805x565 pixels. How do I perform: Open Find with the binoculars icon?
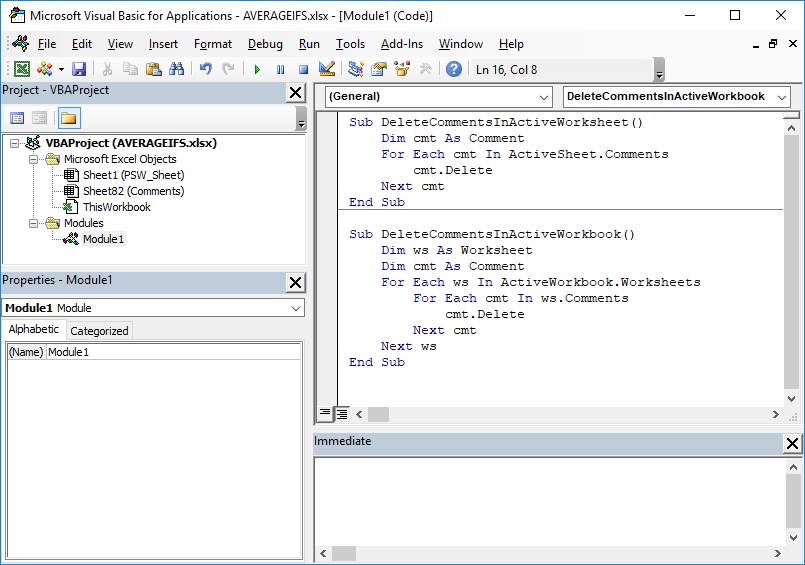click(177, 69)
